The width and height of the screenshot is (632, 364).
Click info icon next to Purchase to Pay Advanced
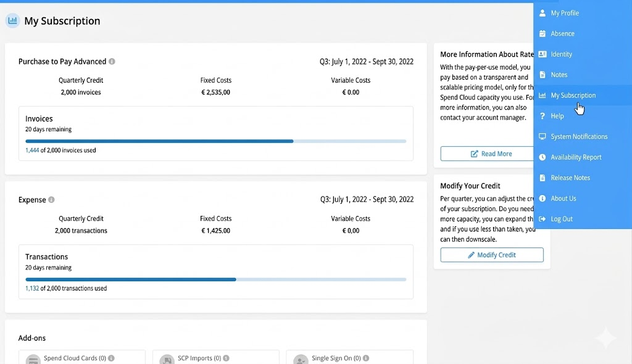112,62
